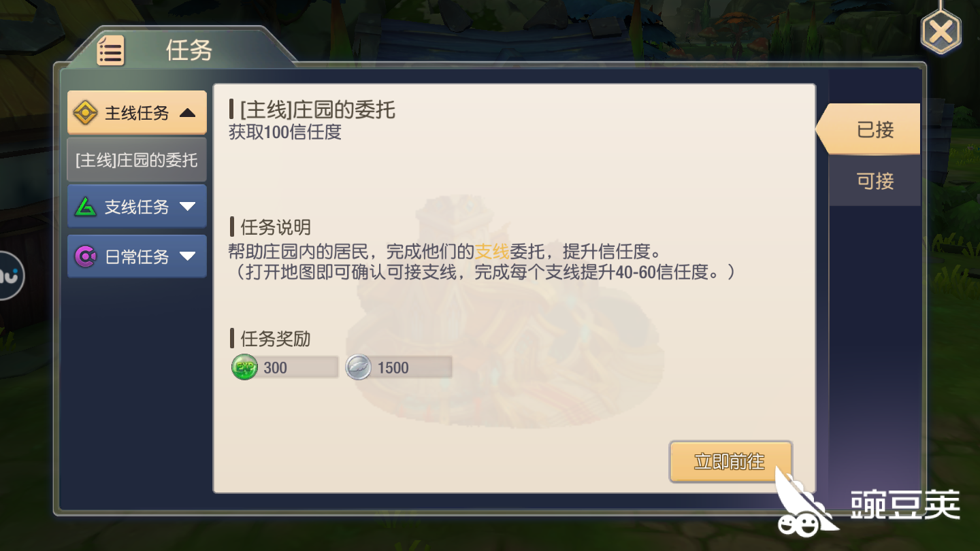Click the silver coin reward icon
980x551 pixels.
359,367
